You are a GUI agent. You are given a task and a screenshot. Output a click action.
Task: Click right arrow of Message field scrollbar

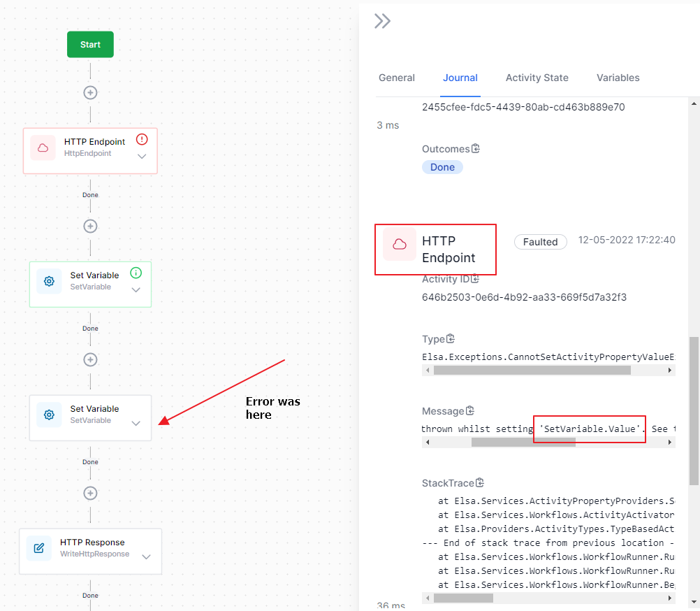coord(670,442)
